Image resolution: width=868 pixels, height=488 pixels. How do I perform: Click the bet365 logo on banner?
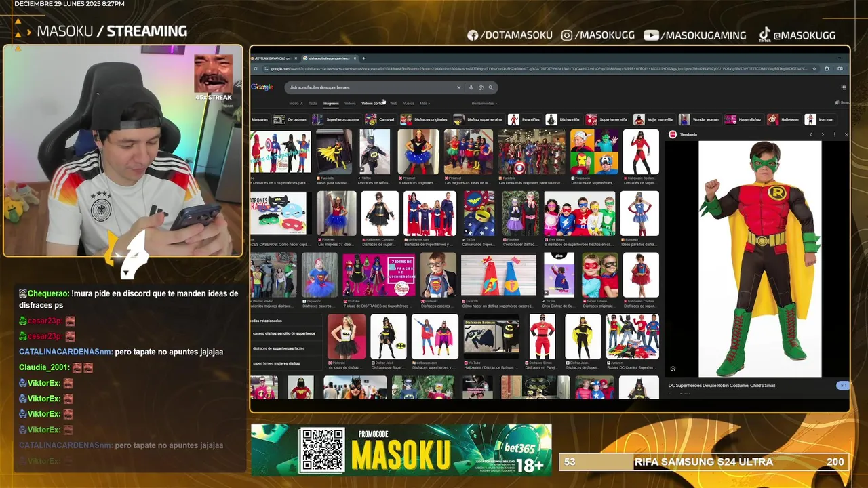coord(519,447)
